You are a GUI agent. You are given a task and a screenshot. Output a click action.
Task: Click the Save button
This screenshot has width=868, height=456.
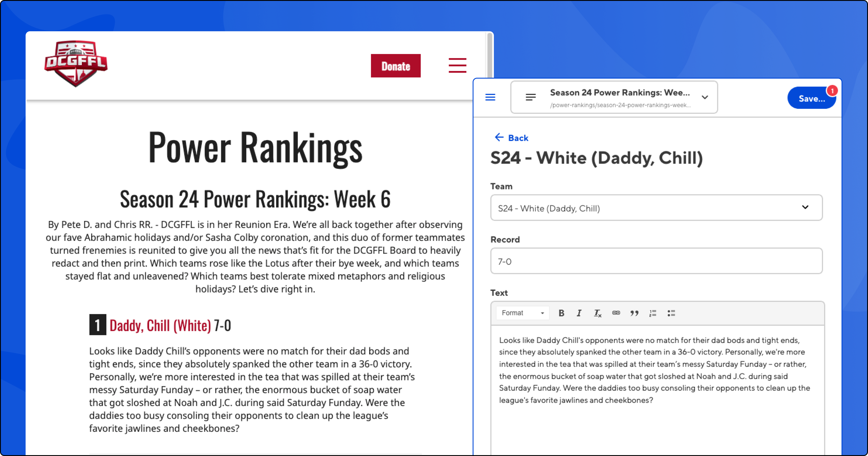[x=811, y=99]
